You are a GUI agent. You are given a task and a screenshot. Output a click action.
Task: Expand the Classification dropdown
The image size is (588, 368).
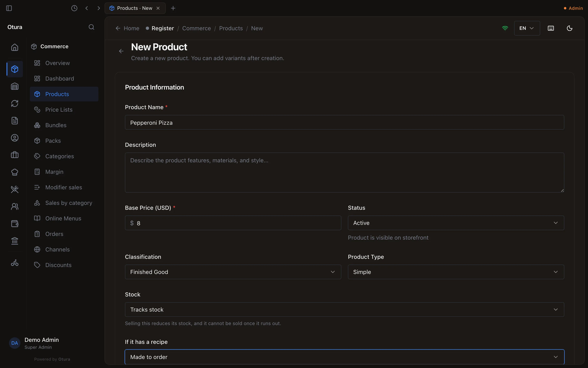click(x=233, y=272)
